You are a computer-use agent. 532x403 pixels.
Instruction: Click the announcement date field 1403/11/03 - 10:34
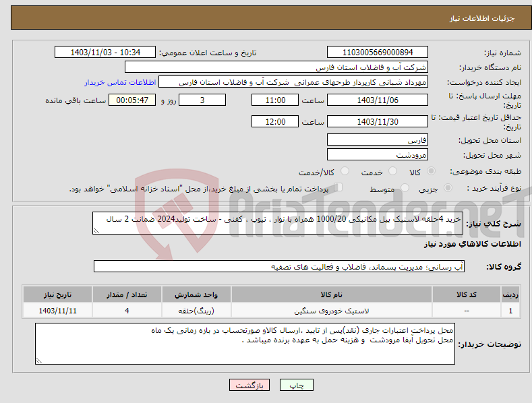(105, 53)
